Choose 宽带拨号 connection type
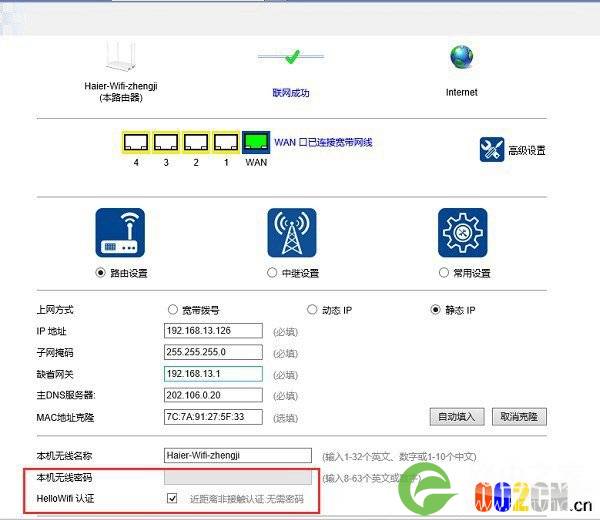This screenshot has width=600, height=520. coord(173,310)
